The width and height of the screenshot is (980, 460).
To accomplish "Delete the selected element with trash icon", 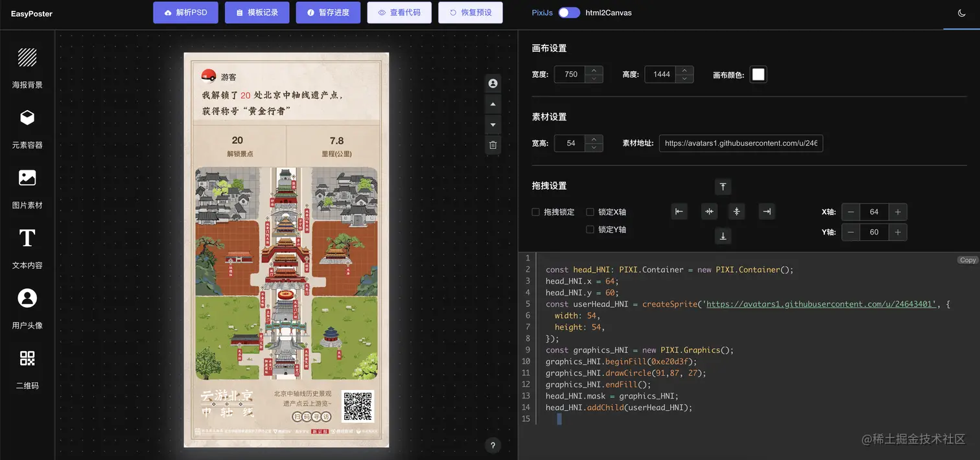I will (493, 145).
